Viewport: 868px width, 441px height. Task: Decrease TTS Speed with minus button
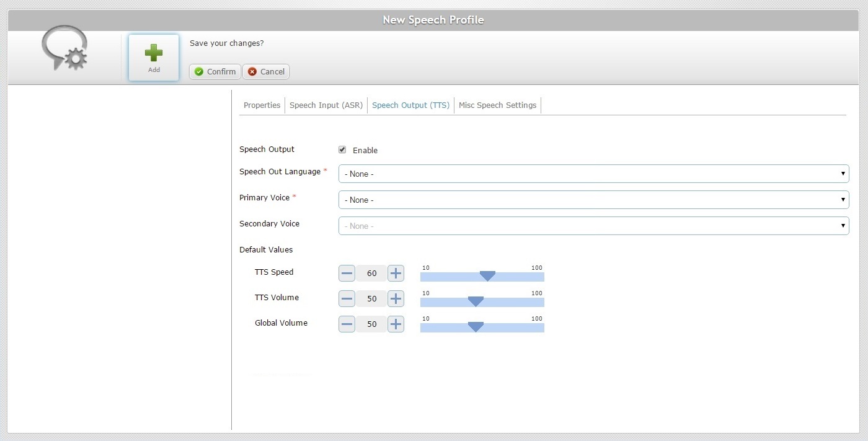[x=347, y=273]
